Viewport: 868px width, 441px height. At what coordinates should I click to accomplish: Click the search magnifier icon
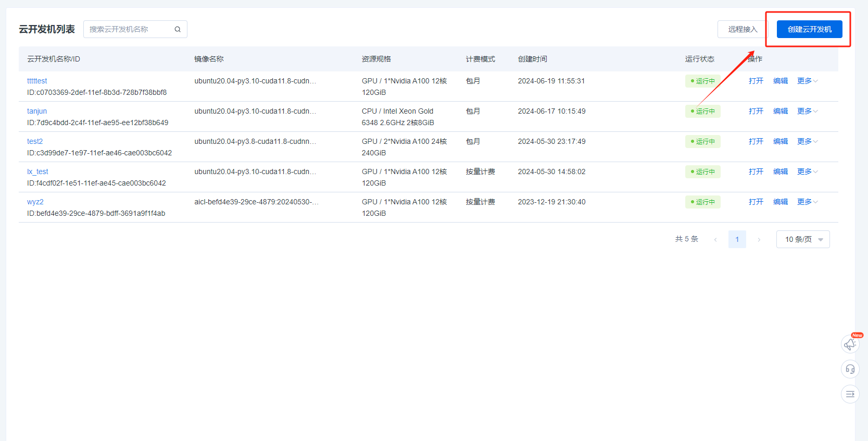tap(178, 29)
